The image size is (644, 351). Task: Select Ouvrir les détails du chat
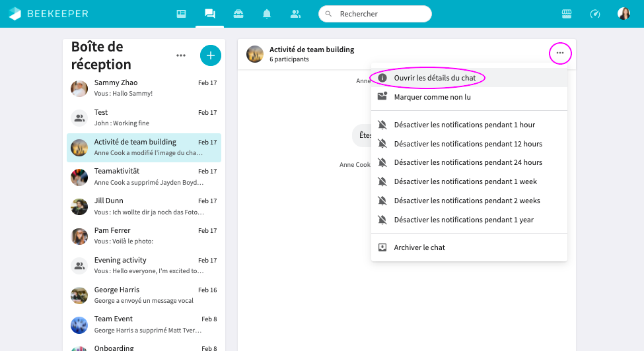[x=435, y=78]
